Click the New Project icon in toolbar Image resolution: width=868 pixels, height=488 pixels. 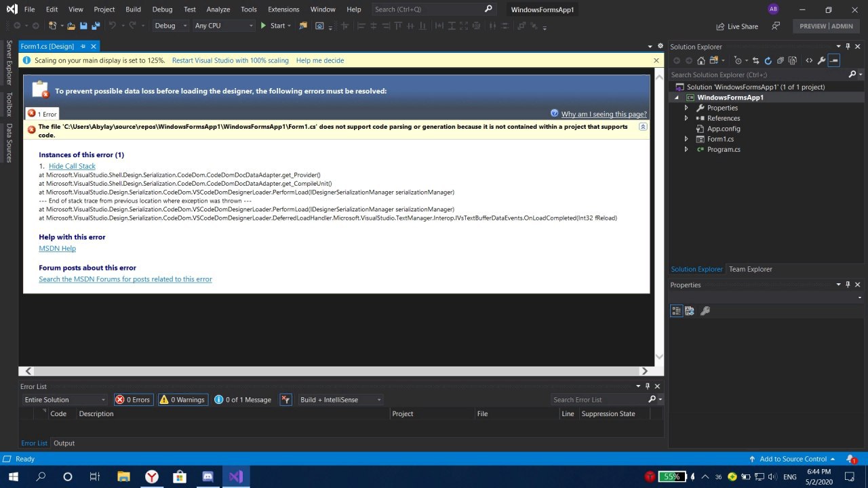click(52, 26)
